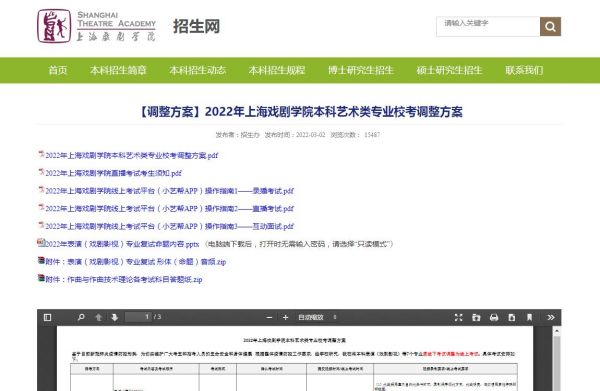
Task: Click the Shanghai Theatre Academy logo
Action: point(96,26)
